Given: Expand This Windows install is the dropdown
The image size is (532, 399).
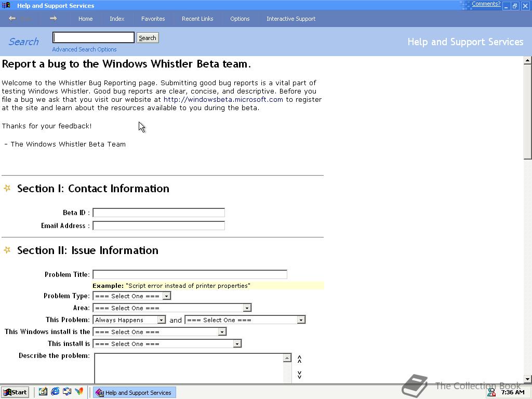Looking at the screenshot, I should pos(222,331).
